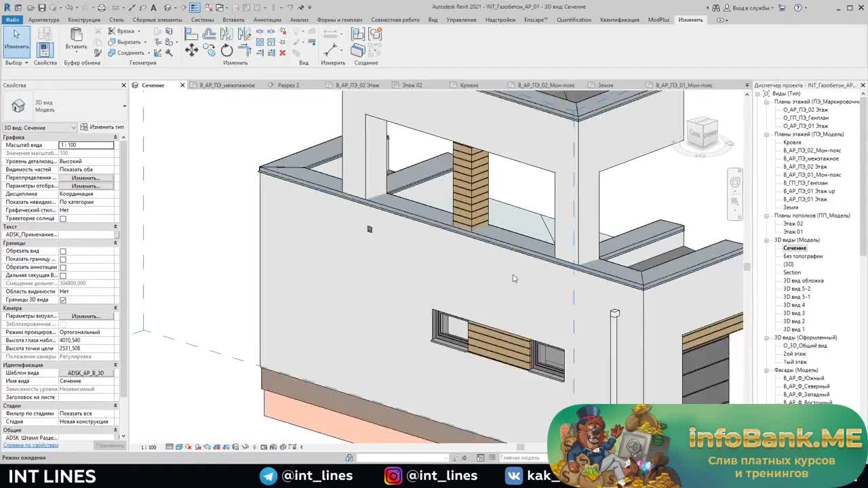Switch to the Кровля view tab
This screenshot has width=868, height=488.
[x=469, y=85]
